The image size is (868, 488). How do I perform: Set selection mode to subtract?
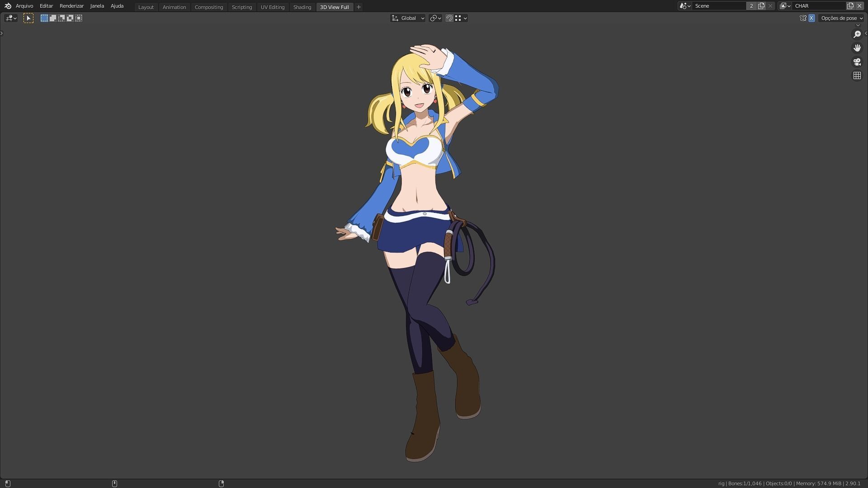(x=61, y=18)
